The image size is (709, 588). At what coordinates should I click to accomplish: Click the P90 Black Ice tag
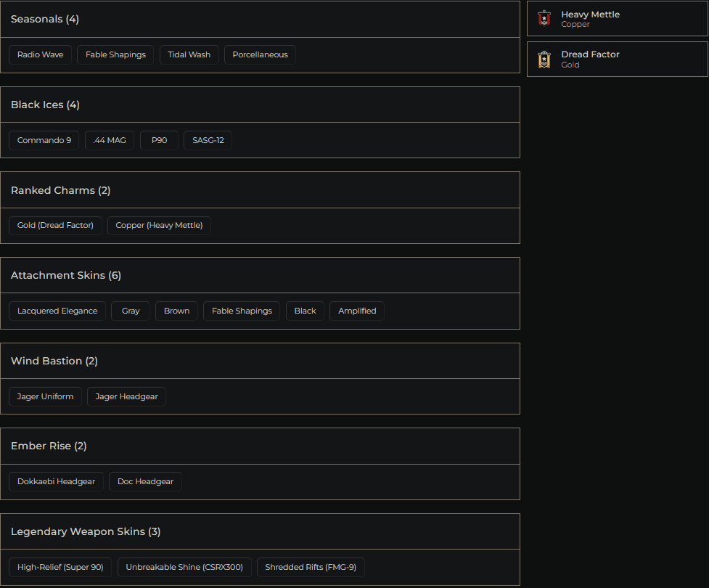(159, 140)
